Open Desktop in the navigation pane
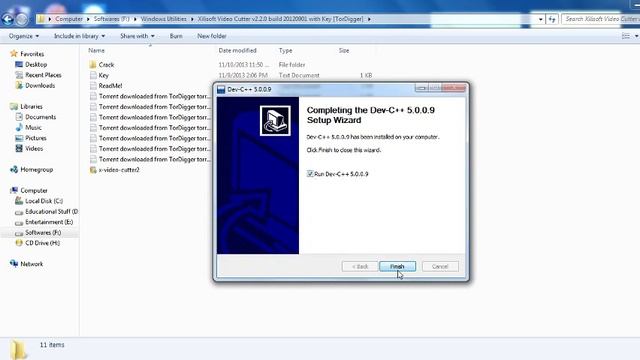640x360 pixels. point(36,64)
